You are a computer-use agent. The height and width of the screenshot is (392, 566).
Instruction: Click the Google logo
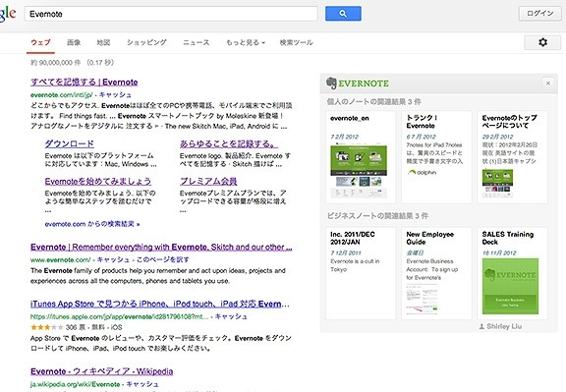[7, 14]
